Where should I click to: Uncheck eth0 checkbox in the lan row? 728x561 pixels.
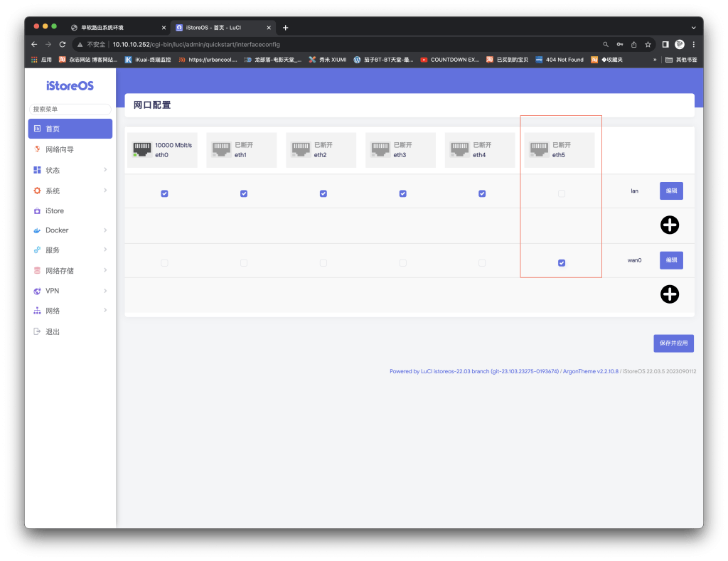(x=164, y=193)
